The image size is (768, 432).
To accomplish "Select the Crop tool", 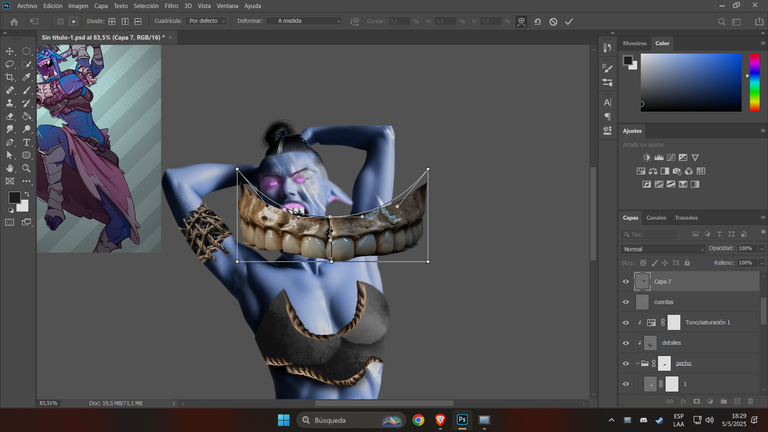I will coord(9,77).
